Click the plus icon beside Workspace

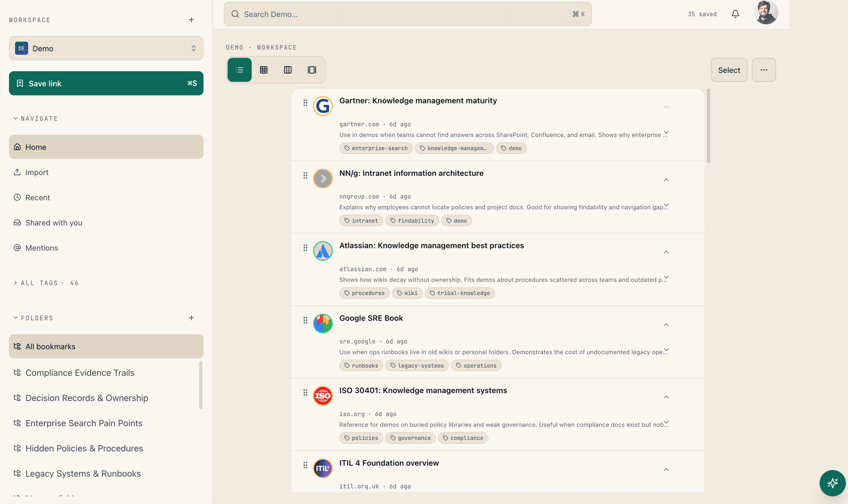click(191, 20)
